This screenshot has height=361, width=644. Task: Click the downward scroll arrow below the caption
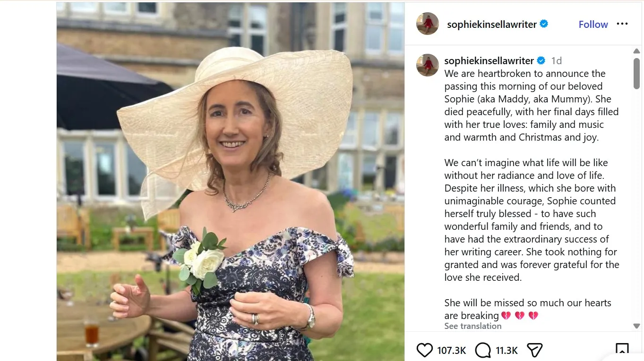coord(636,325)
